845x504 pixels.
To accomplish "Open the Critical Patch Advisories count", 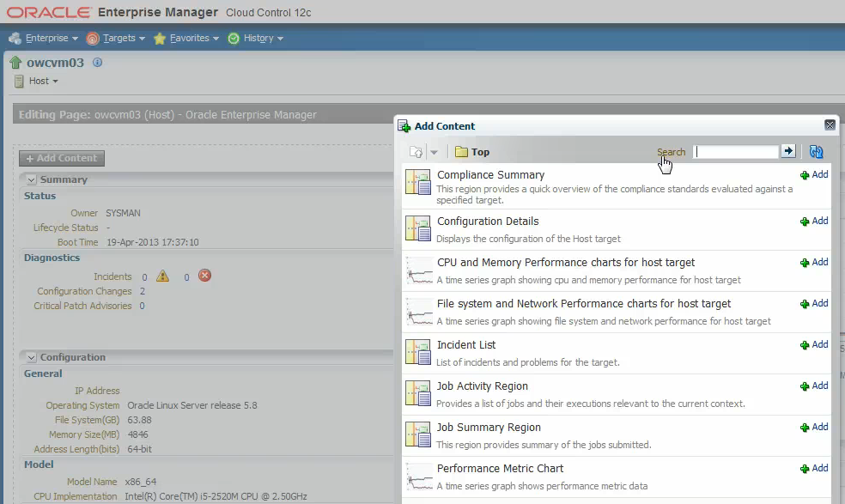I will pos(143,306).
